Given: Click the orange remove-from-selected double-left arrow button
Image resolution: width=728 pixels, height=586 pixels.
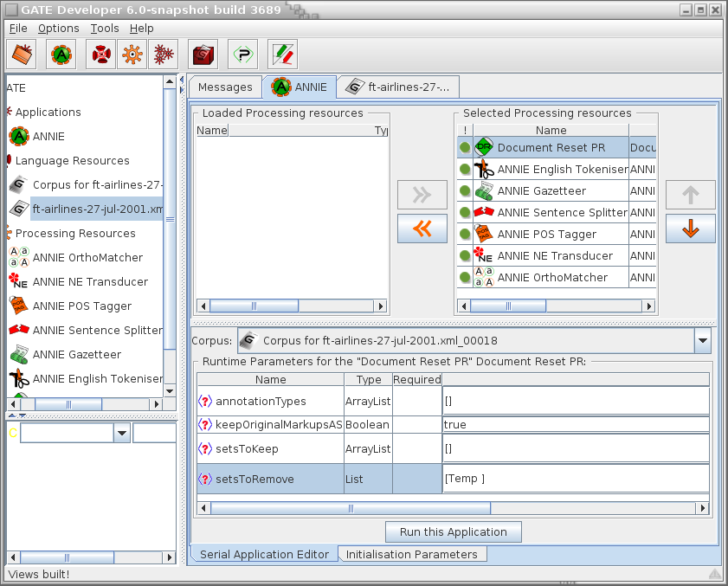Looking at the screenshot, I should [422, 229].
